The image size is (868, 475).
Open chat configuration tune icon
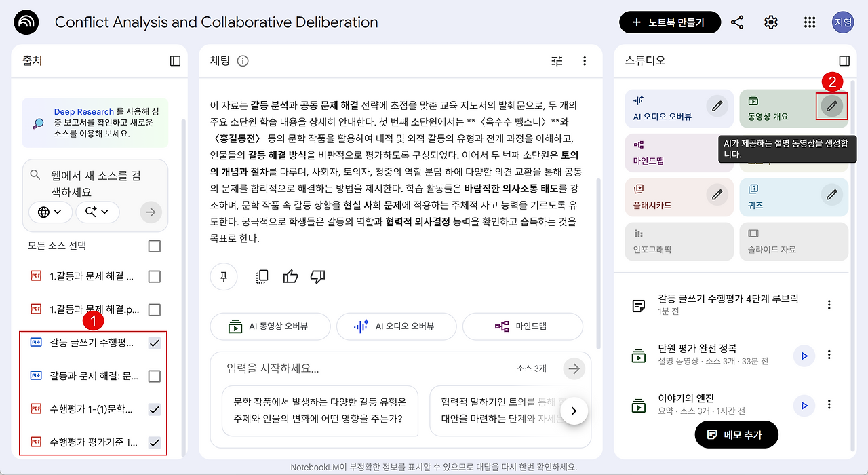[557, 61]
